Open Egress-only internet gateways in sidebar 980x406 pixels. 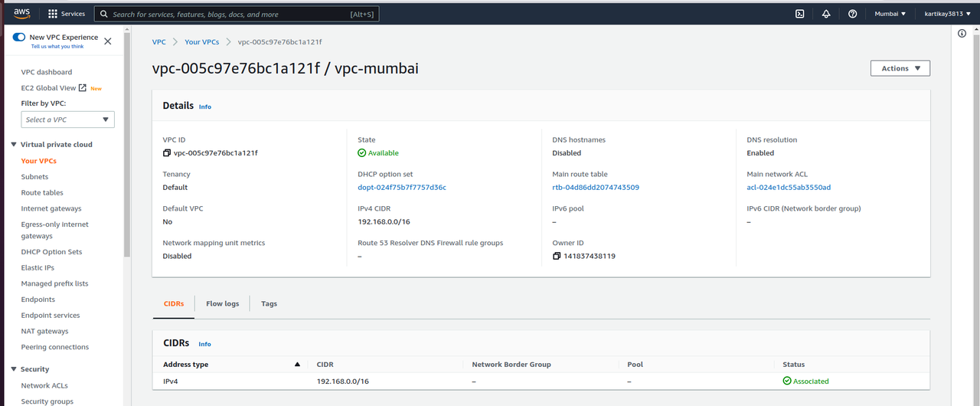[55, 230]
